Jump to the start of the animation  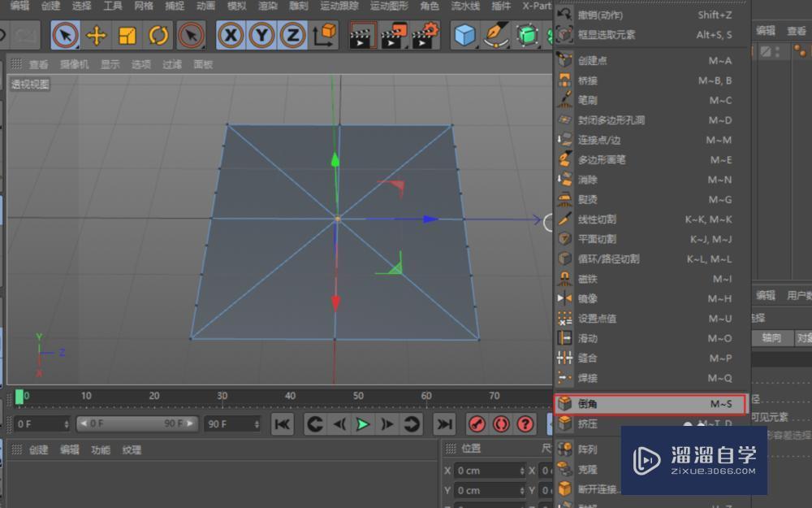(x=283, y=424)
